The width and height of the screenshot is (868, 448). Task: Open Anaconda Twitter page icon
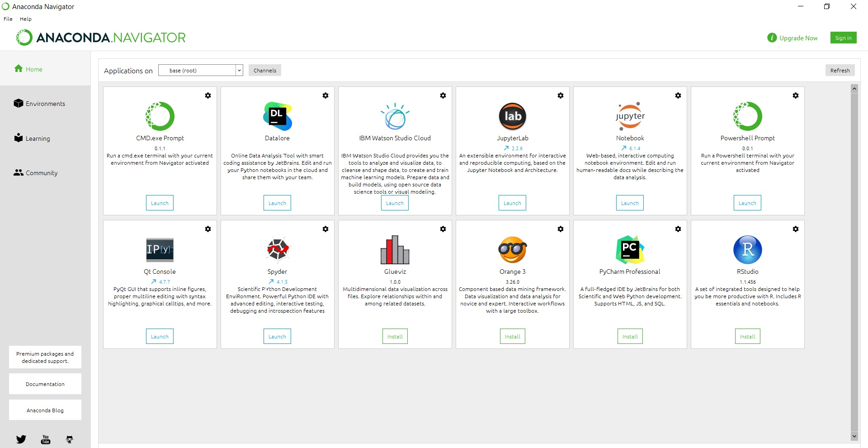tap(21, 439)
